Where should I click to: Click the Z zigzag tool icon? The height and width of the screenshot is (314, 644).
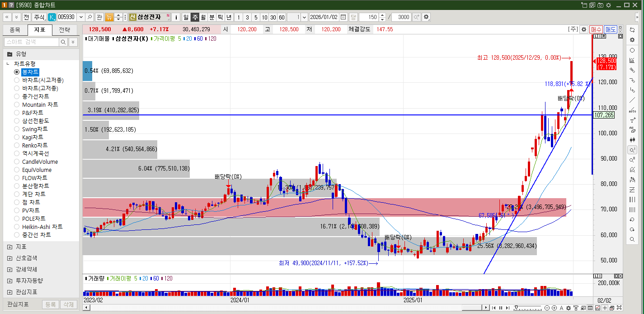[632, 190]
